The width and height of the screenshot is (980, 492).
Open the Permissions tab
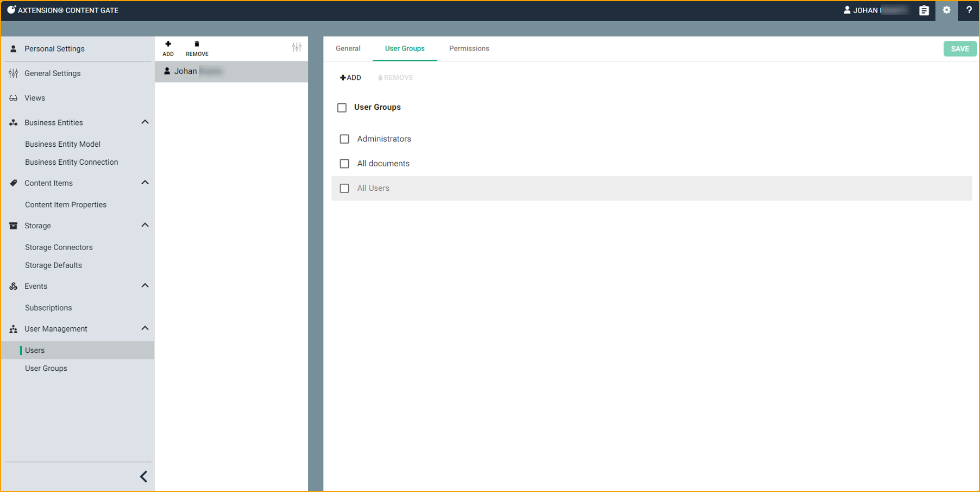pos(469,48)
